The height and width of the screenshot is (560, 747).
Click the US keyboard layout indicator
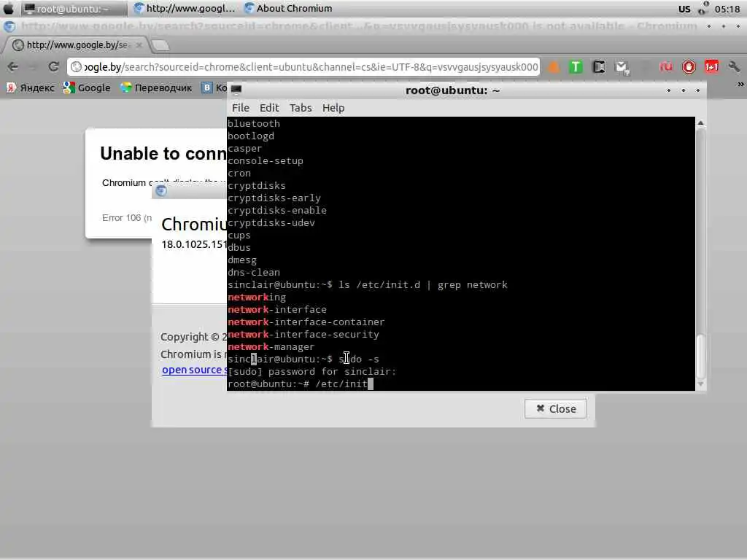click(x=684, y=9)
